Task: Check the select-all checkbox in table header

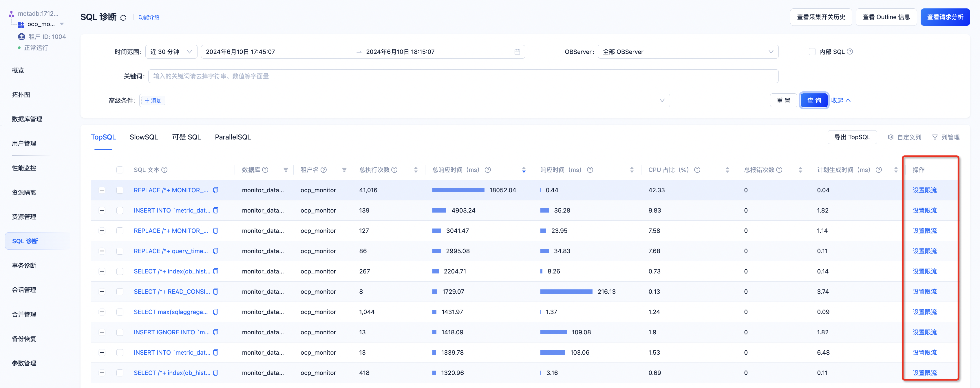Action: pyautogui.click(x=120, y=170)
